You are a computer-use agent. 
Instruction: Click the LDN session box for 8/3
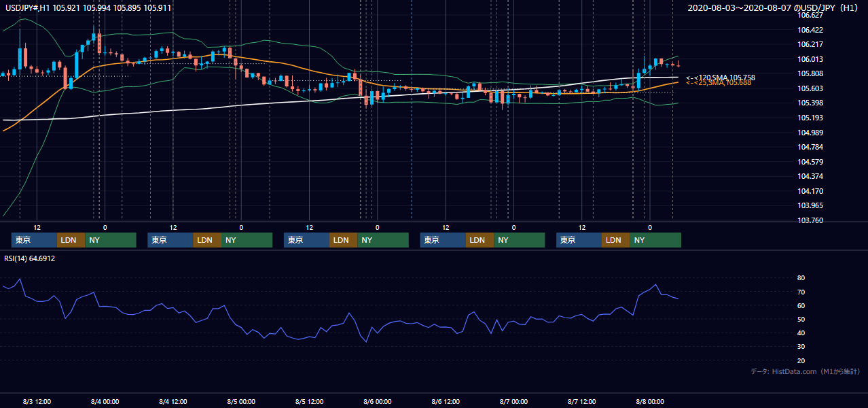coord(71,240)
